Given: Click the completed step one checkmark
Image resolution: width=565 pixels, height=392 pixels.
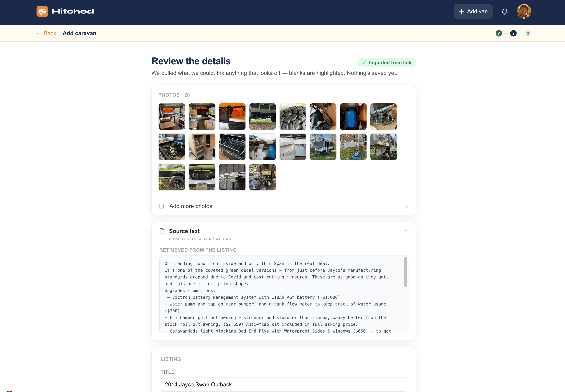Looking at the screenshot, I should (499, 33).
